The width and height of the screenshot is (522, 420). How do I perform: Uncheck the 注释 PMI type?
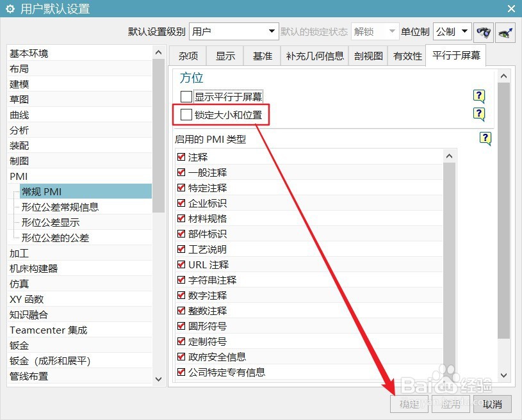click(180, 157)
